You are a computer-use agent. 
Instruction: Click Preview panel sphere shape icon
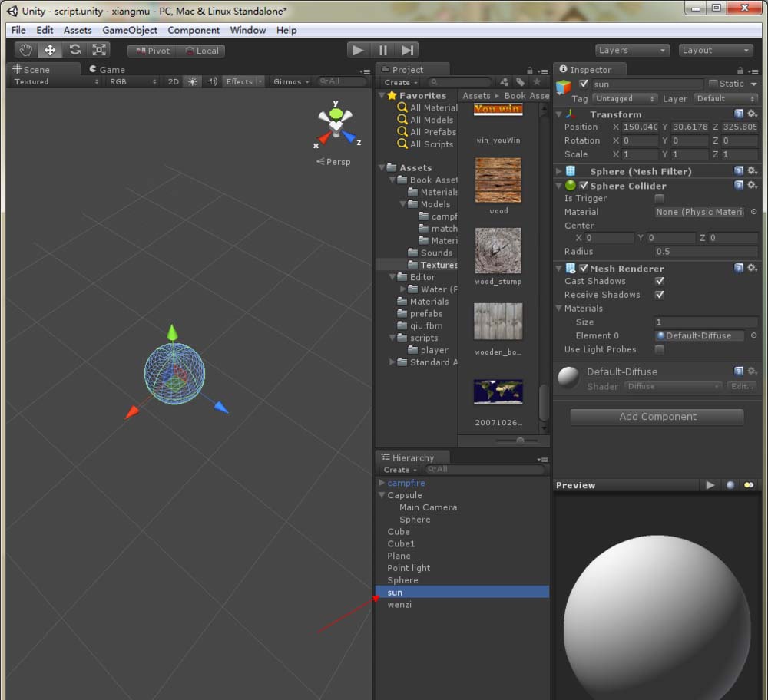(730, 485)
